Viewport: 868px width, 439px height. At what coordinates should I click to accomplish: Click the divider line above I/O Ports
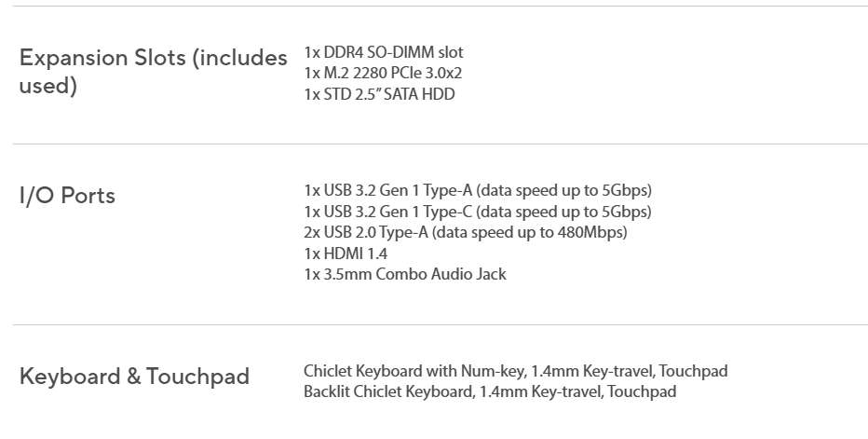coord(440,144)
